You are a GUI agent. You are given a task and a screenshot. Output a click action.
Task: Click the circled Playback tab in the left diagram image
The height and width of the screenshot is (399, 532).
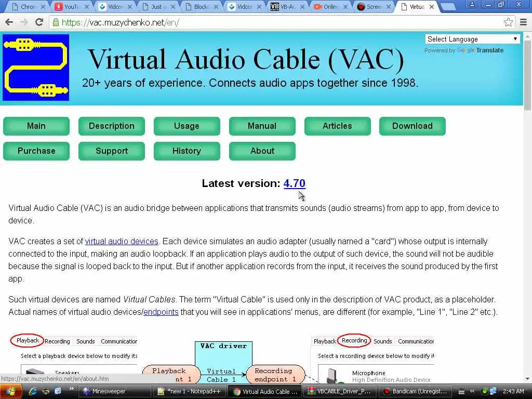click(x=28, y=340)
